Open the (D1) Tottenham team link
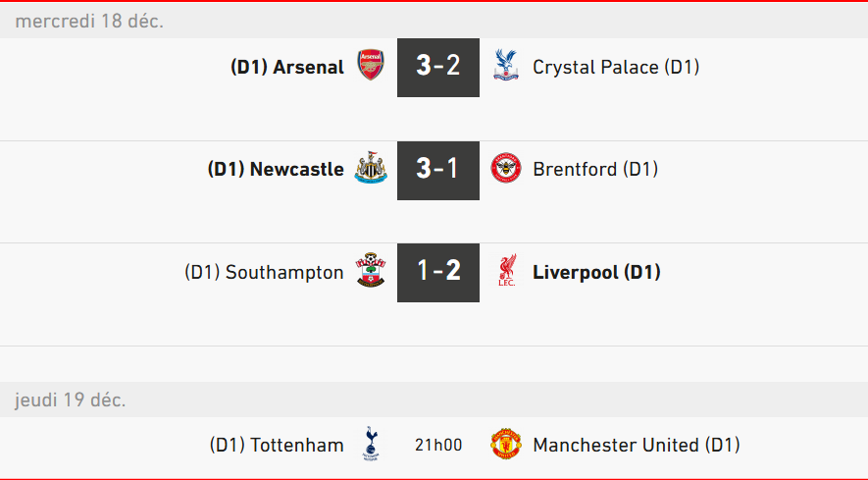 (277, 445)
